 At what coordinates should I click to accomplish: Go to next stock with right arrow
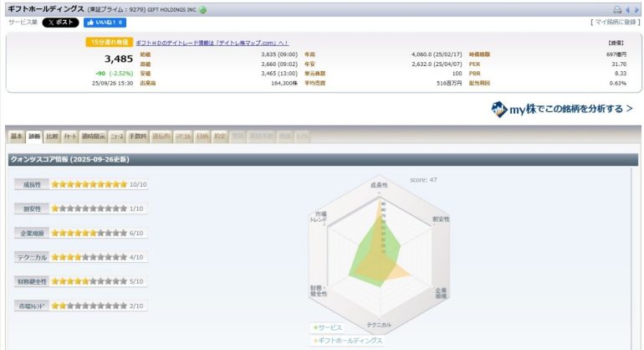pos(636,10)
